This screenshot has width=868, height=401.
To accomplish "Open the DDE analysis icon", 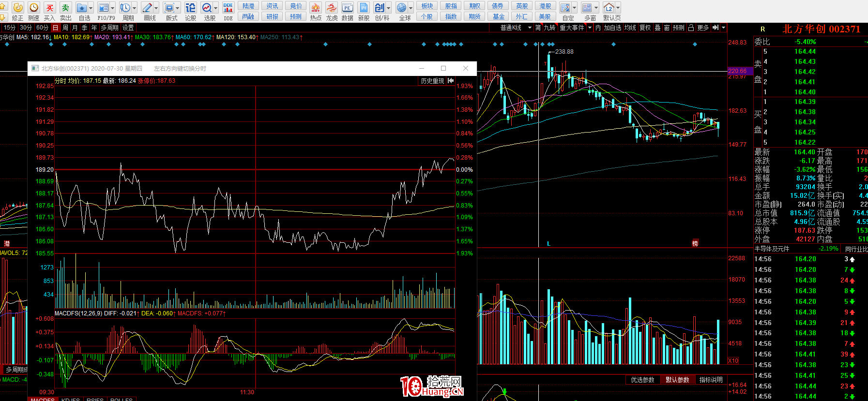I will (228, 8).
